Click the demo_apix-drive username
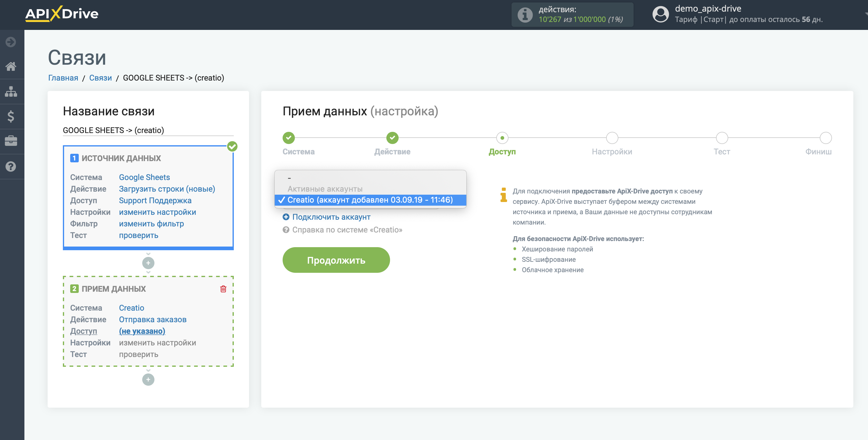 click(x=708, y=9)
